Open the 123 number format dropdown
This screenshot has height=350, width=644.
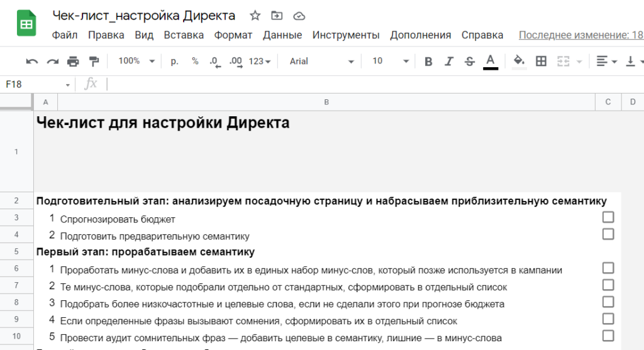[x=260, y=62]
